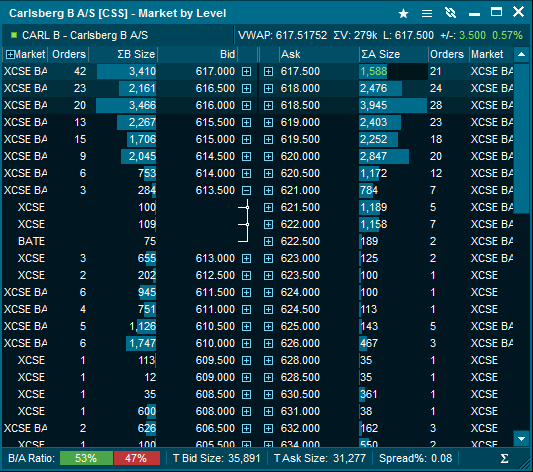Expand bid level 606.500
The width and height of the screenshot is (533, 472).
246,428
